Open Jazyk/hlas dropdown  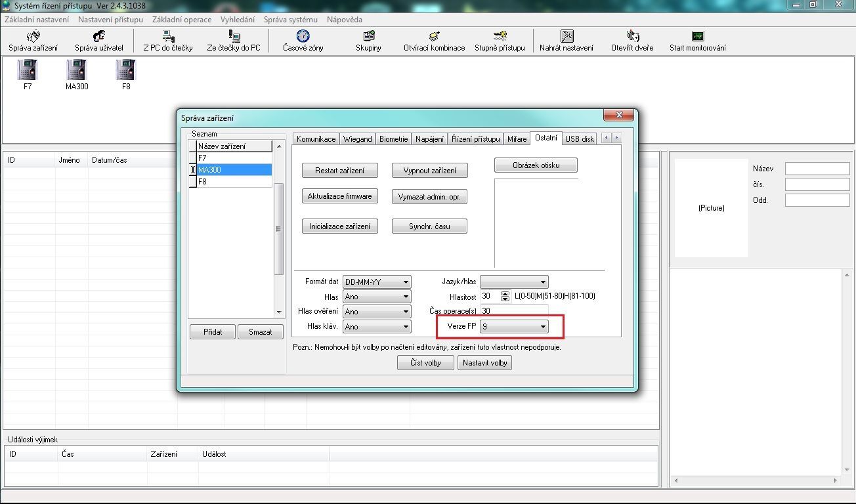(x=514, y=282)
